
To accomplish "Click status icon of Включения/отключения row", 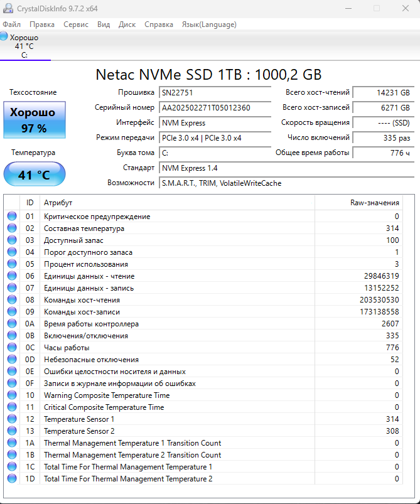I will pyautogui.click(x=12, y=335).
